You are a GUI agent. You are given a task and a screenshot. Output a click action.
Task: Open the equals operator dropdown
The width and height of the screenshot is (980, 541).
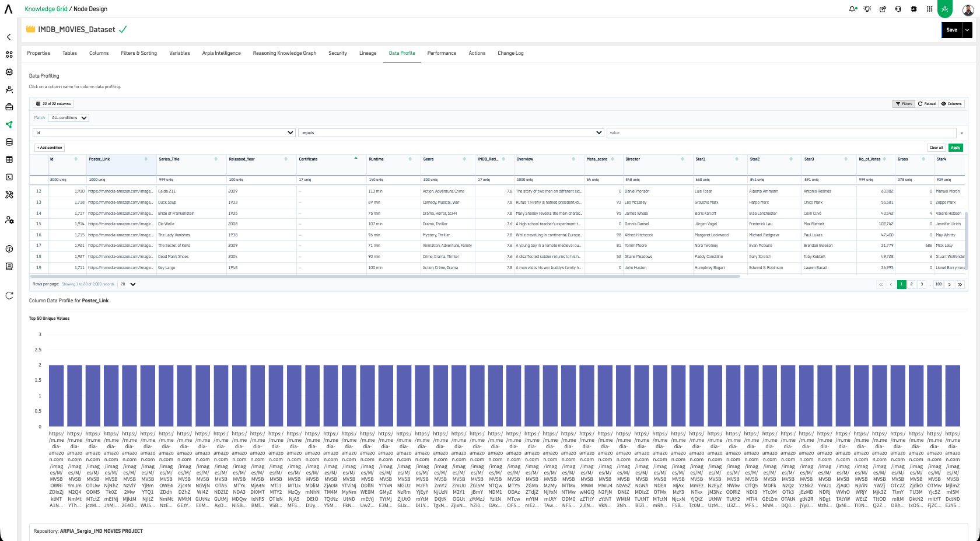click(451, 133)
